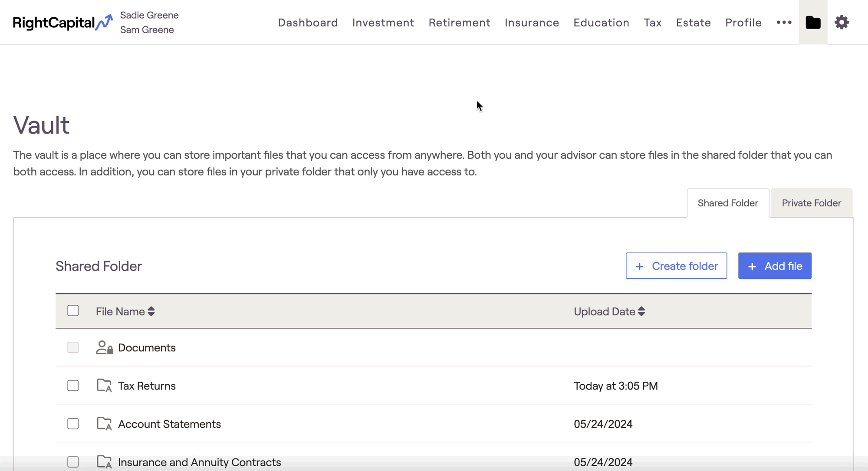This screenshot has width=868, height=471.
Task: Click the locked Documents folder icon
Action: (104, 347)
